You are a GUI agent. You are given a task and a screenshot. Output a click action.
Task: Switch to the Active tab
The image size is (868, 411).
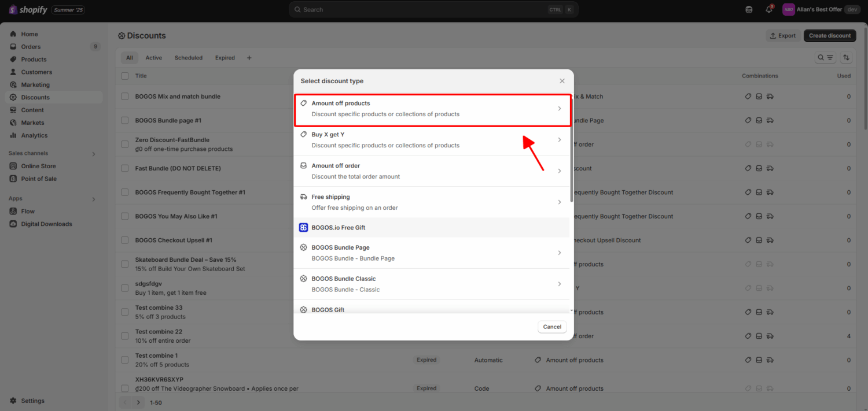[x=154, y=58]
